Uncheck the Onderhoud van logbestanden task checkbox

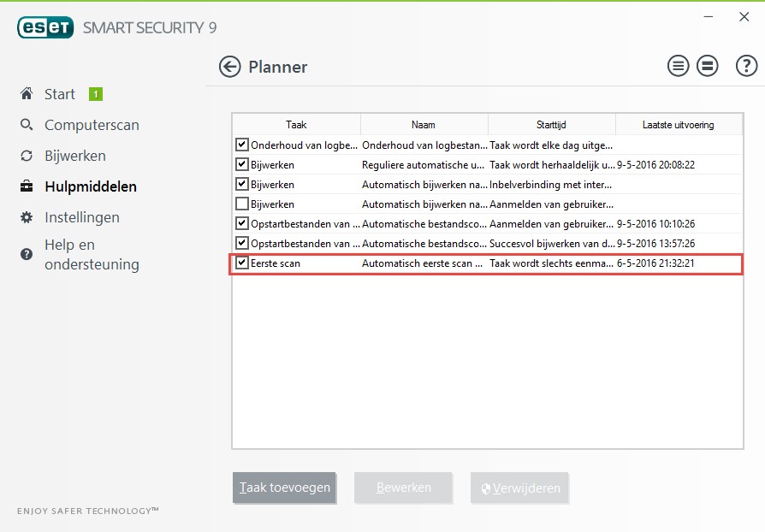(x=242, y=145)
